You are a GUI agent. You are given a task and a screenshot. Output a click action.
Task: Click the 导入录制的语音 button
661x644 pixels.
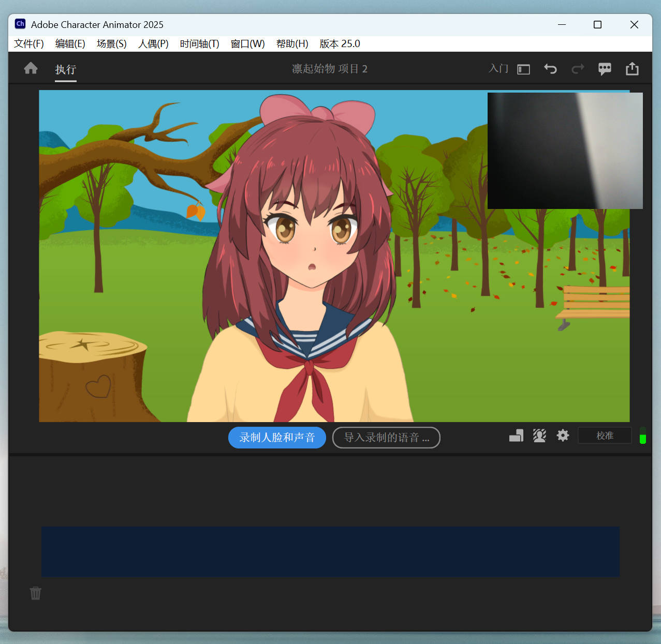point(386,438)
